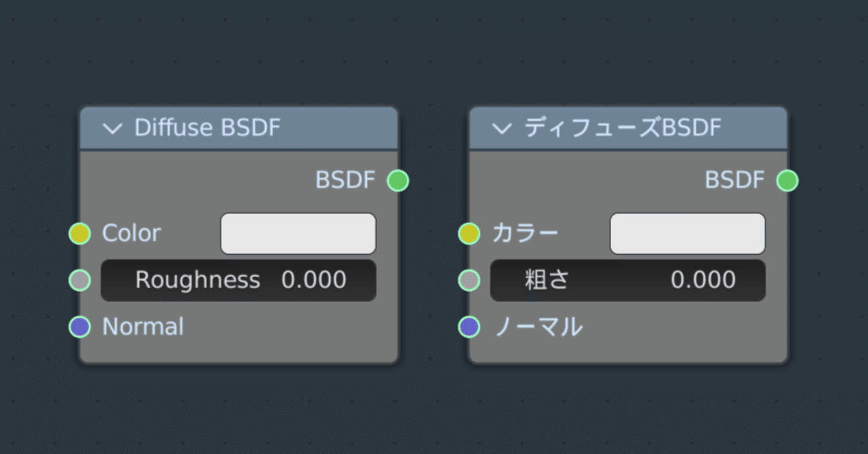Open the Color picker on Diffuse BSDF
This screenshot has height=454, width=868.
[298, 233]
